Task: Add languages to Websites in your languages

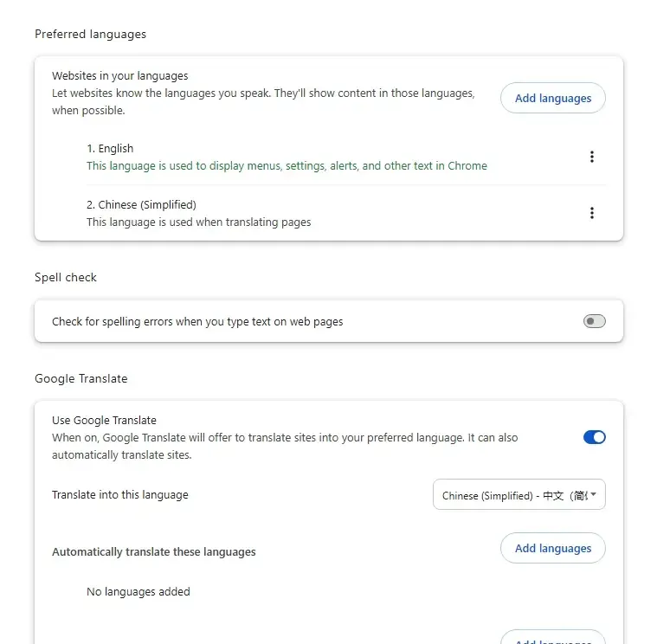Action: [552, 98]
